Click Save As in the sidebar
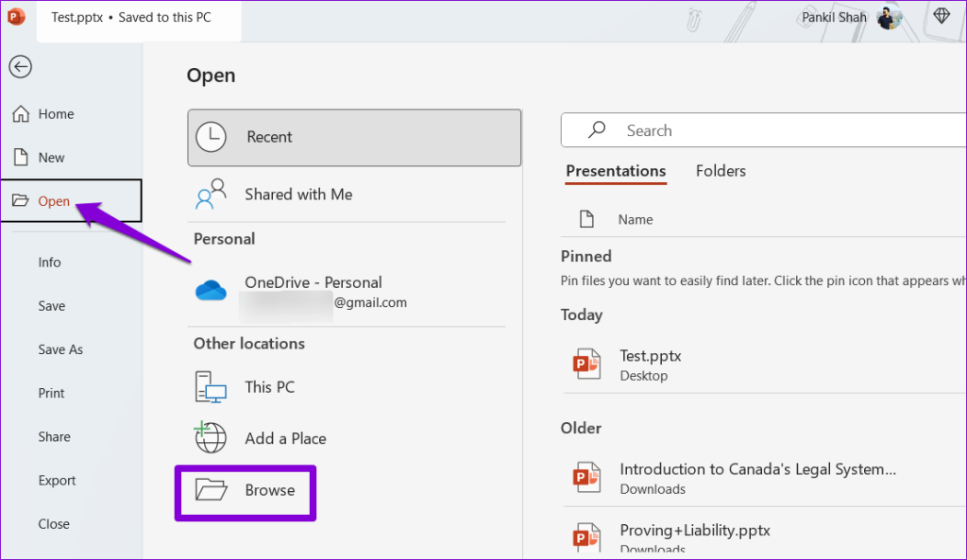 click(x=60, y=349)
